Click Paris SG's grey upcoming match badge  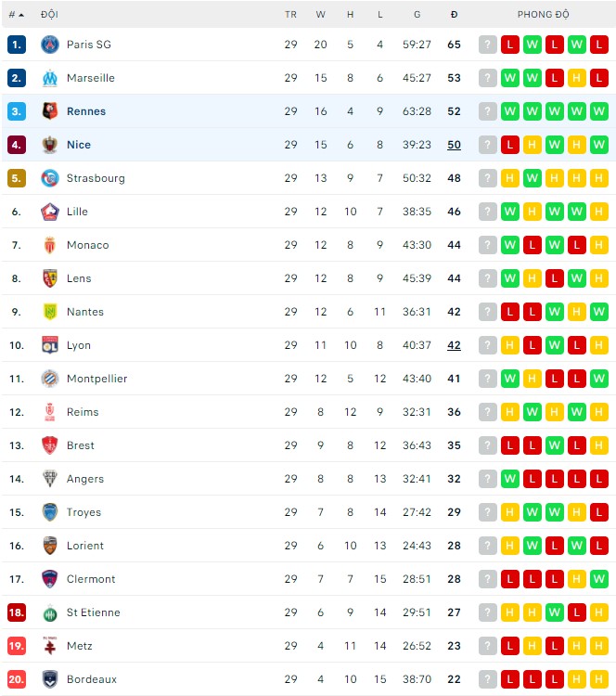[x=487, y=45]
